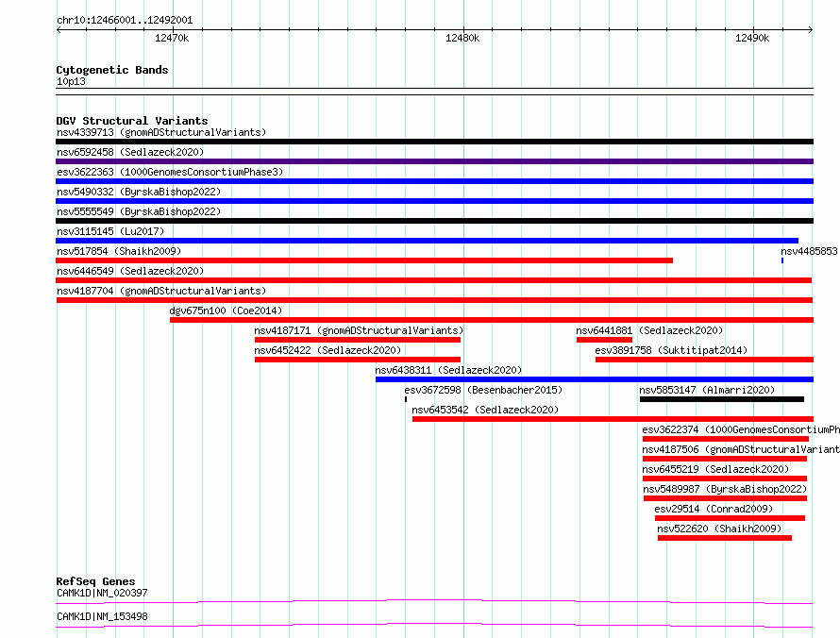Select the nsv5489987 ByrskaBishop2022 label
The image size is (840, 638).
point(725,489)
